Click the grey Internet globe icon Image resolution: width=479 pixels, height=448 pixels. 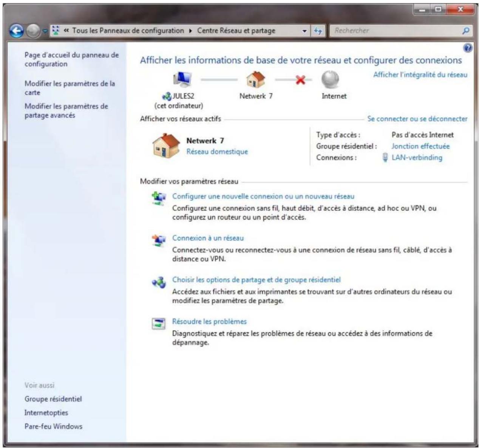click(330, 80)
